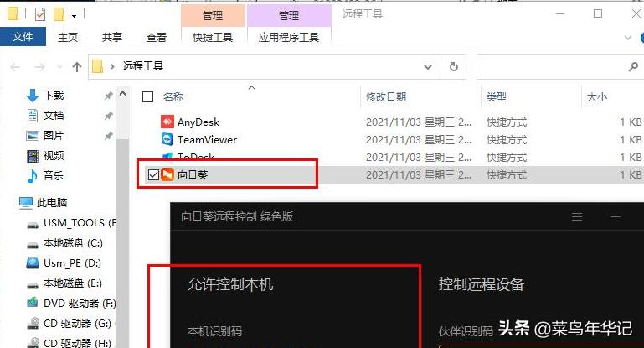The image size is (644, 348).
Task: Click the 图片 pin icon
Action: click(108, 136)
